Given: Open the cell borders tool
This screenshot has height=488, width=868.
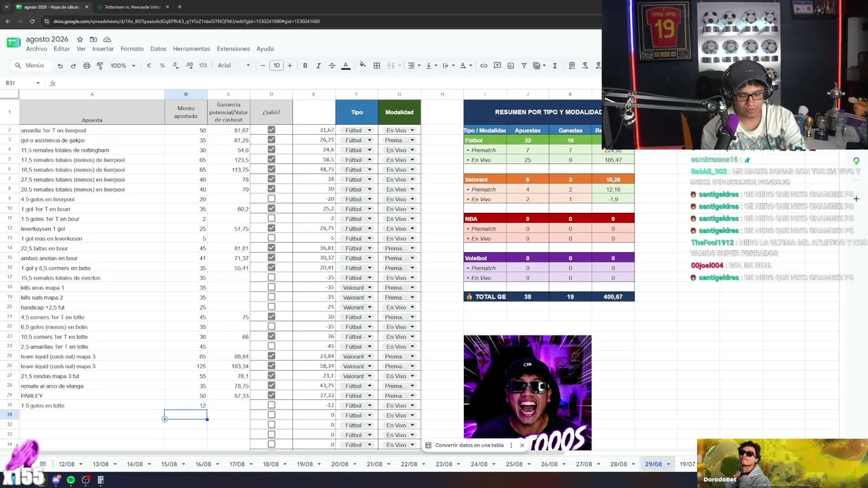Looking at the screenshot, I should (377, 66).
